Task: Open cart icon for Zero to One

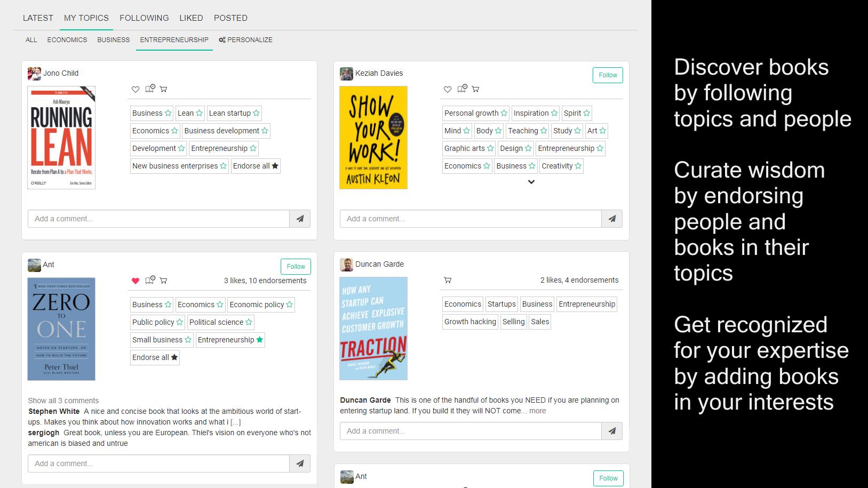Action: click(x=164, y=281)
